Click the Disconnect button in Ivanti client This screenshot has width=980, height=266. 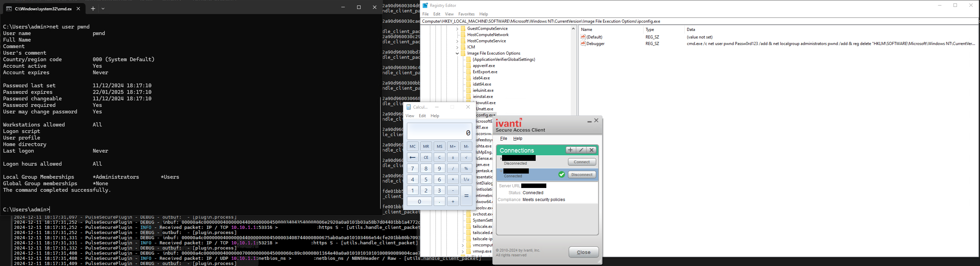pos(582,175)
